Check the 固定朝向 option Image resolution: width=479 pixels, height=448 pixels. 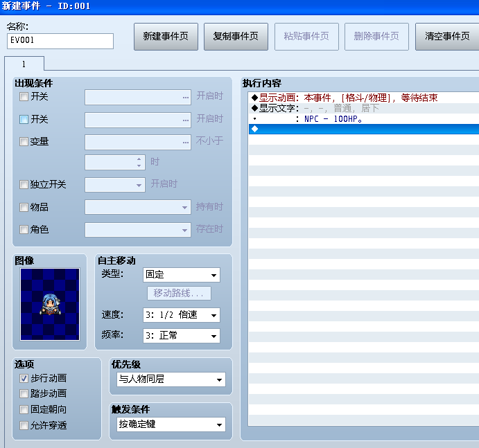[24, 409]
